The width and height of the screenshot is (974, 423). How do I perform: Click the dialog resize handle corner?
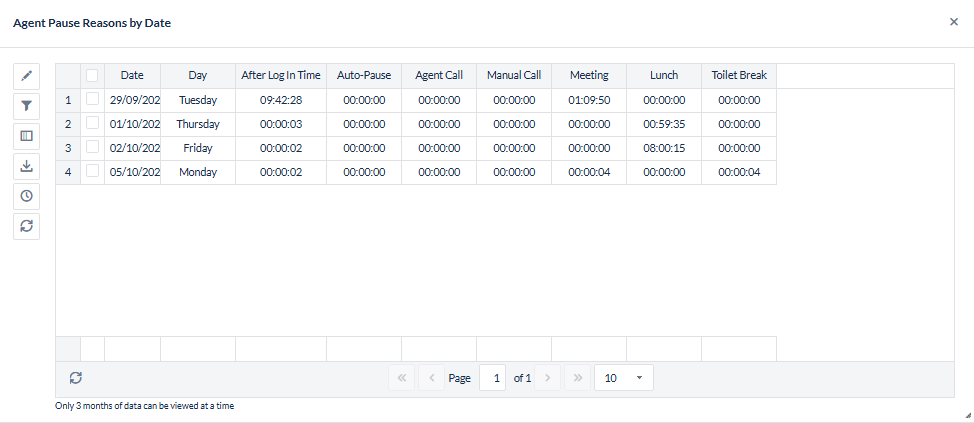(968, 417)
